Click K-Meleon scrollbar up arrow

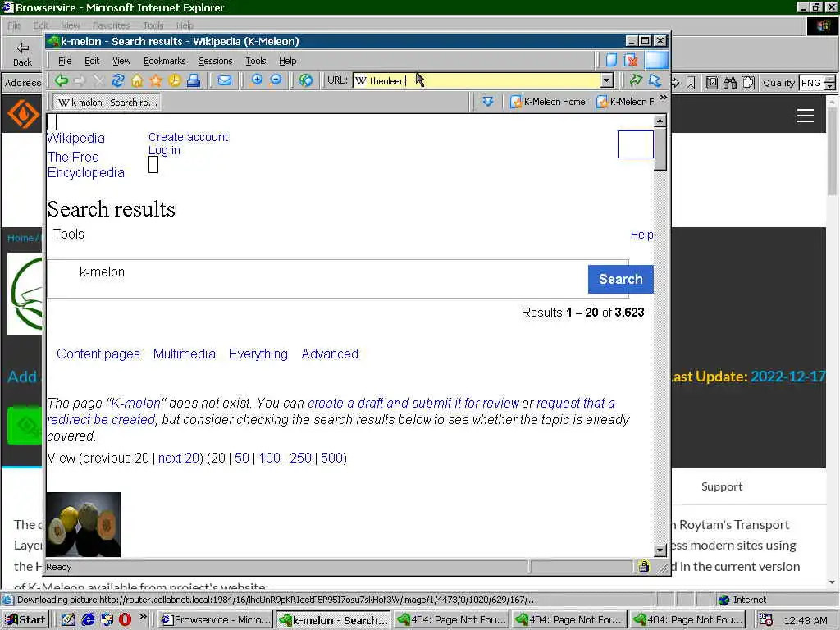click(660, 121)
